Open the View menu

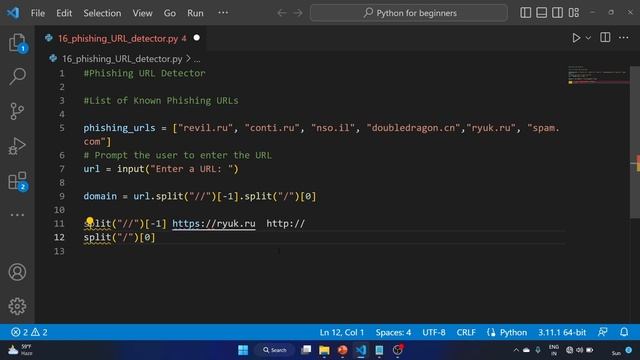point(142,13)
